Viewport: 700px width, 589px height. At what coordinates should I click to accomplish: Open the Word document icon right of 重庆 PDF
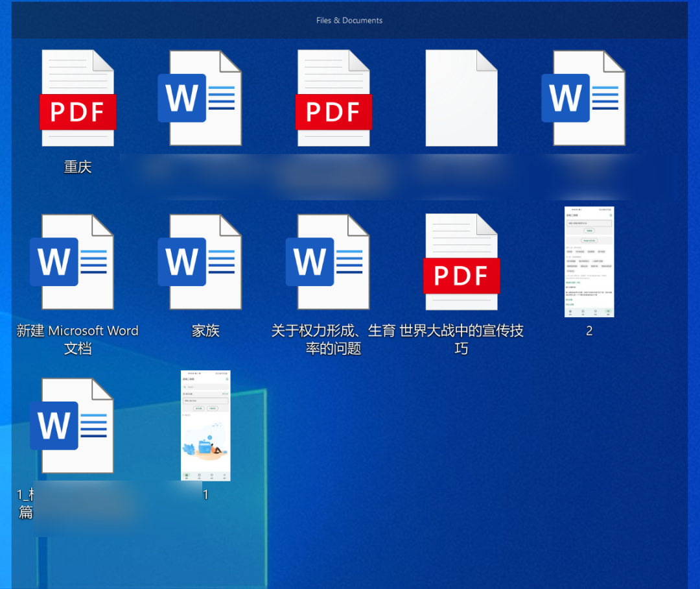200,98
